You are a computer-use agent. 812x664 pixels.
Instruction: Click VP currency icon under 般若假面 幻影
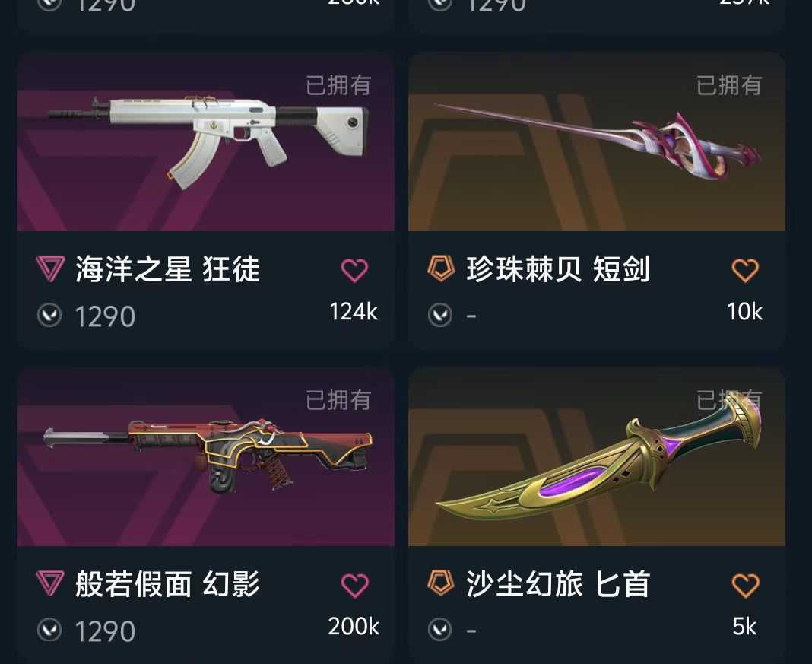pos(49,630)
